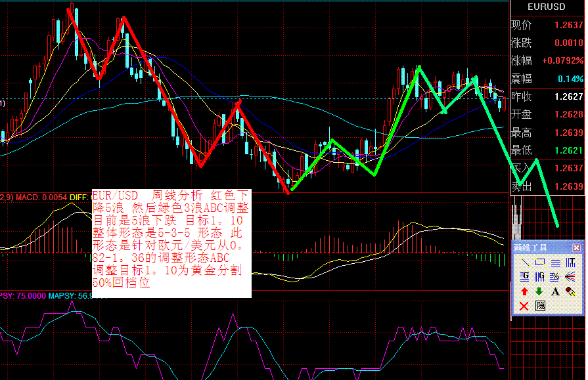Click the 现价 label in quote panel
The height and width of the screenshot is (380, 588).
[521, 25]
